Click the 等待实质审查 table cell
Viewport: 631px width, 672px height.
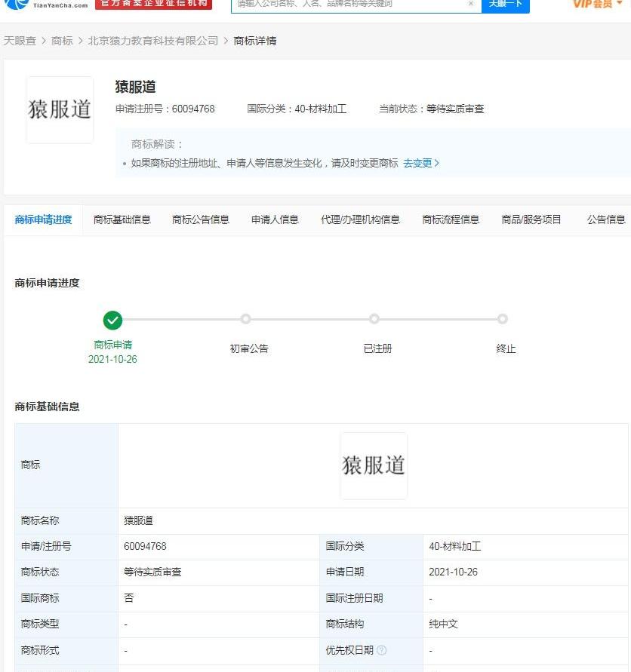(219, 572)
